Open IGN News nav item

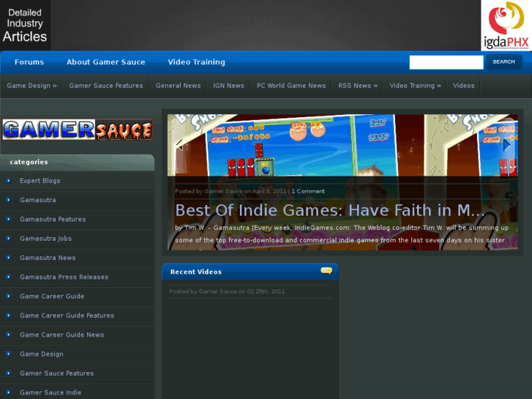(228, 86)
